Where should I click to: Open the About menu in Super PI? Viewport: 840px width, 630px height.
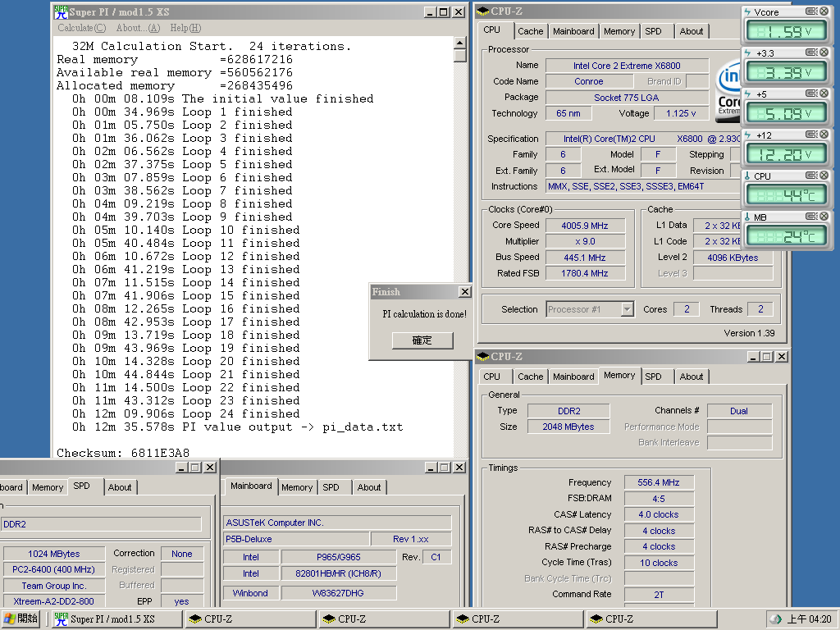[138, 28]
